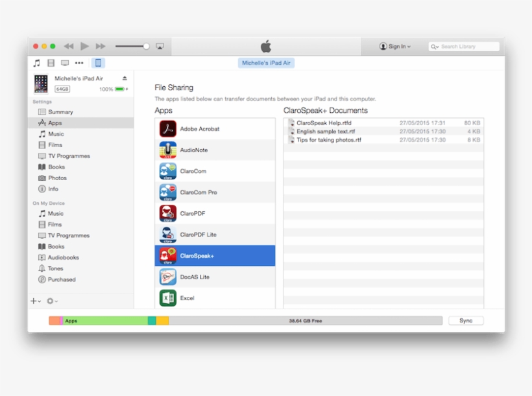
Task: Switch to the Summary section
Action: (x=56, y=111)
